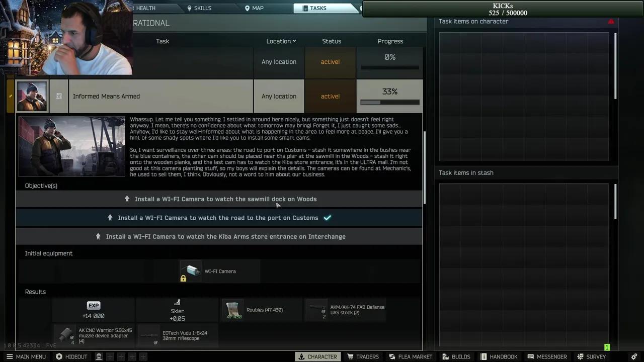Viewport: 644px width, 362px height.
Task: Sort tasks by the Progress column header
Action: (x=390, y=41)
